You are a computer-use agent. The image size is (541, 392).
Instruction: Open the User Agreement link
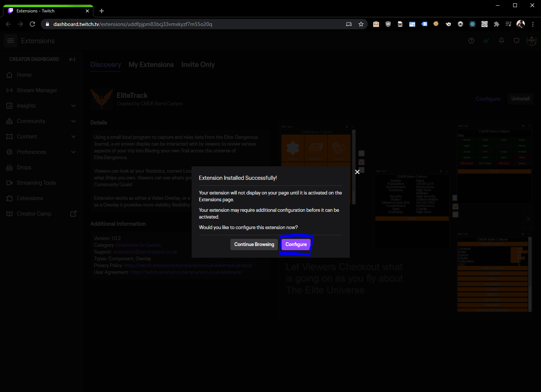tap(186, 272)
